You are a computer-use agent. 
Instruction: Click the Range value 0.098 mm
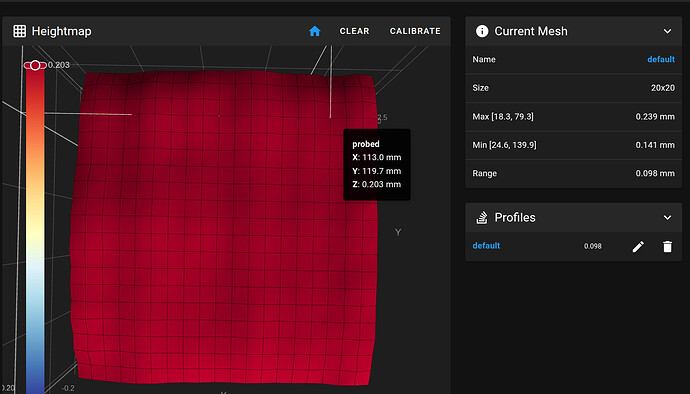point(655,173)
